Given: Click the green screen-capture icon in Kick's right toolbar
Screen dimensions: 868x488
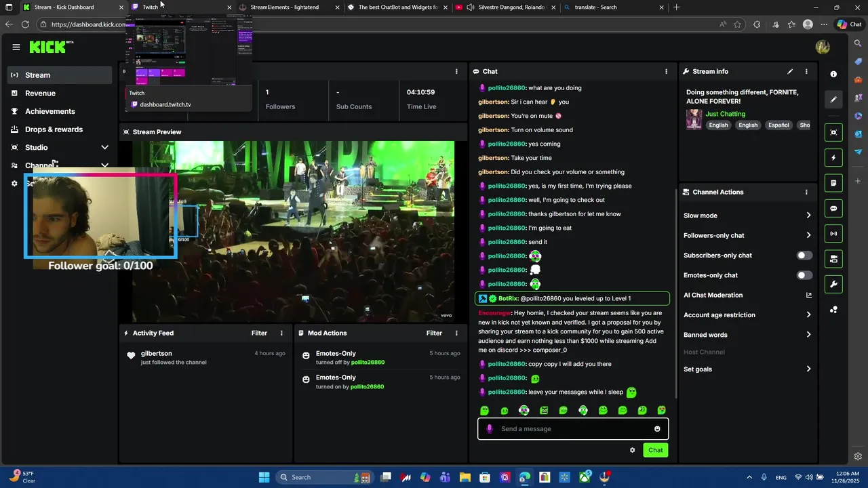Looking at the screenshot, I should click(833, 132).
